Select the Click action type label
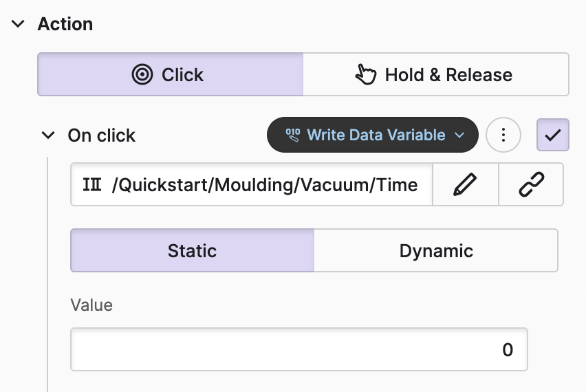The height and width of the screenshot is (392, 586). pyautogui.click(x=183, y=75)
